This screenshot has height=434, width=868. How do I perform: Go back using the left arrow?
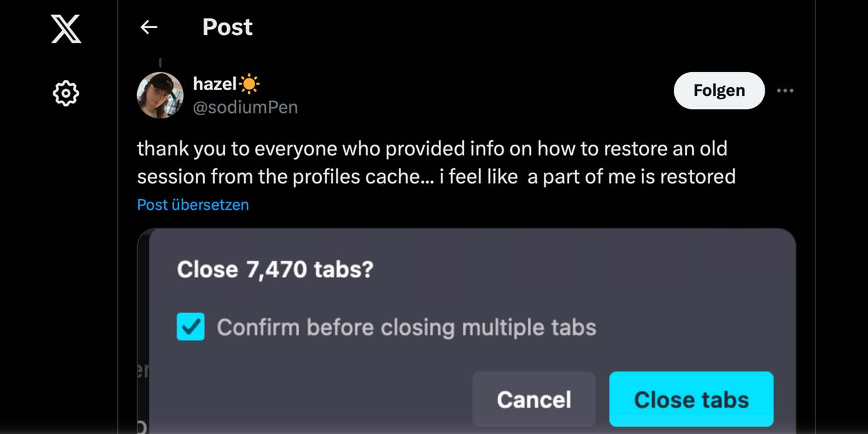tap(149, 27)
